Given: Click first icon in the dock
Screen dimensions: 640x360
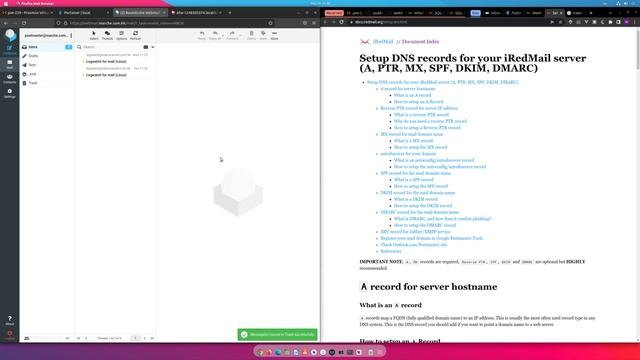Looking at the screenshot, I should click(x=260, y=352).
